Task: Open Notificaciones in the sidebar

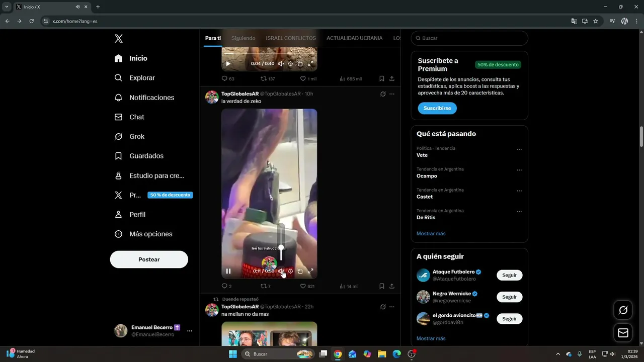Action: click(144, 98)
